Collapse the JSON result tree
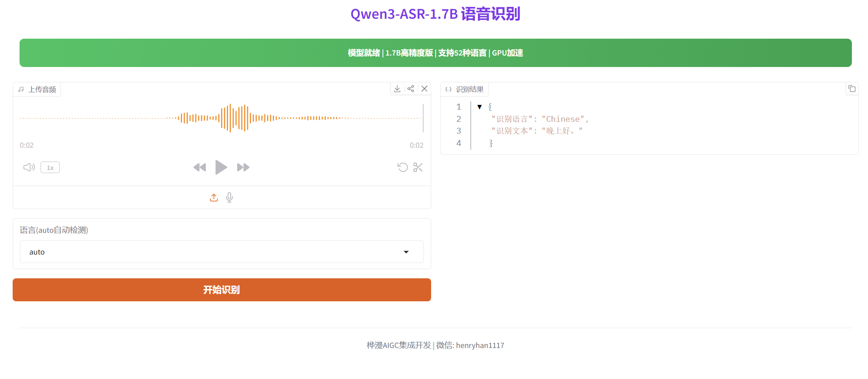Viewport: 868px width, 379px height. point(479,107)
